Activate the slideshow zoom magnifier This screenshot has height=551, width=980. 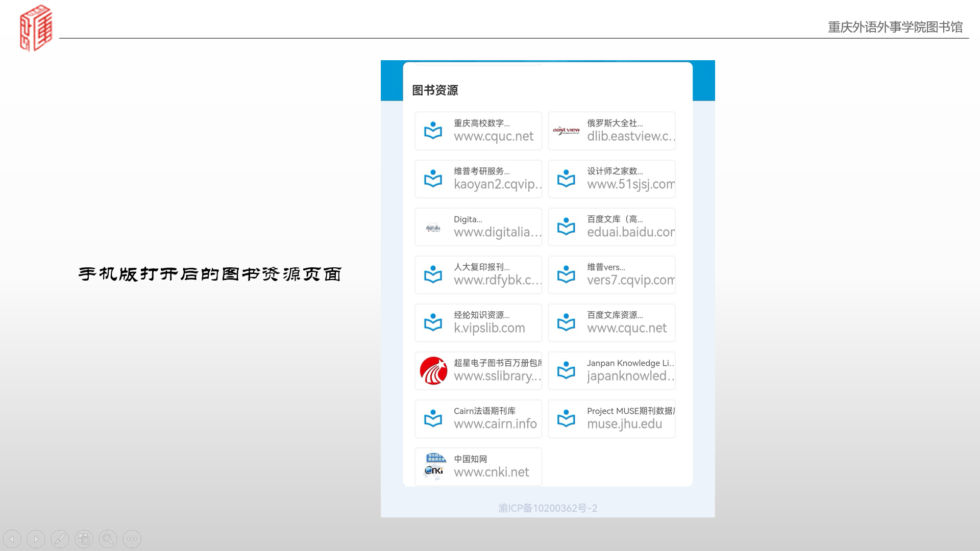coord(108,539)
